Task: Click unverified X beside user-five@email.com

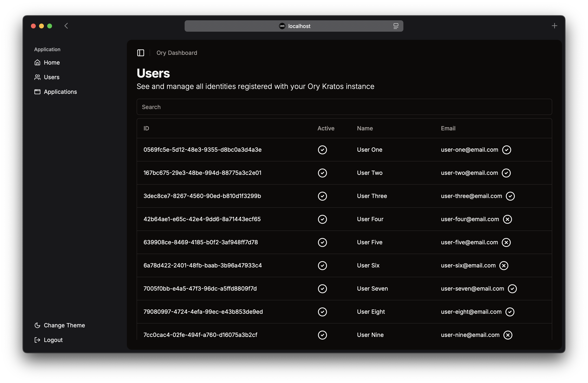Action: (x=506, y=242)
